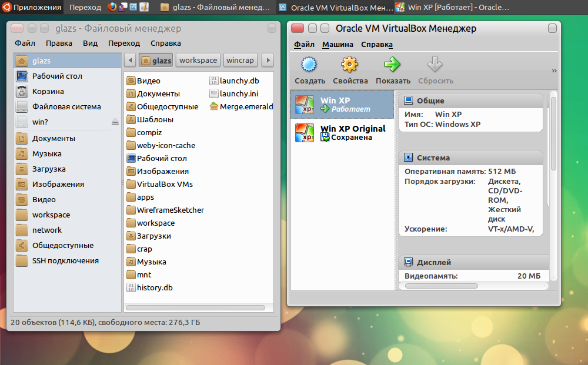Eject the win? volume in sidebar
Viewport: 588px width, 365px height.
115,122
